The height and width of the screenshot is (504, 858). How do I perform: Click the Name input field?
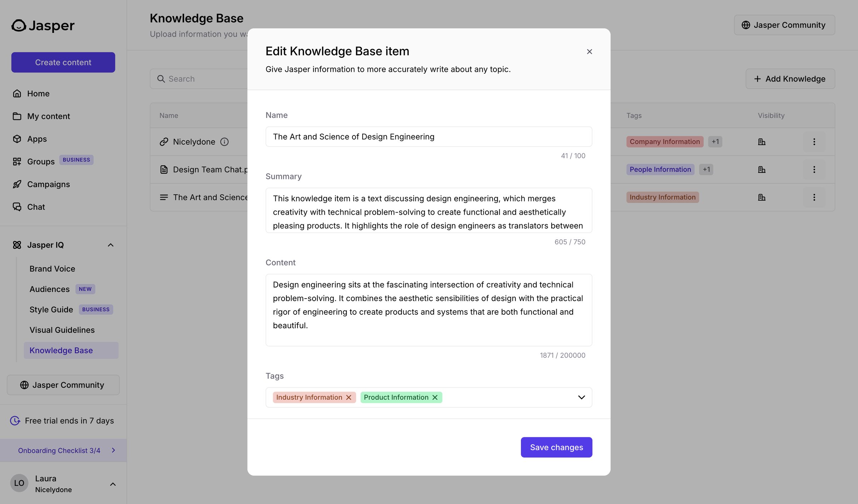coord(429,136)
